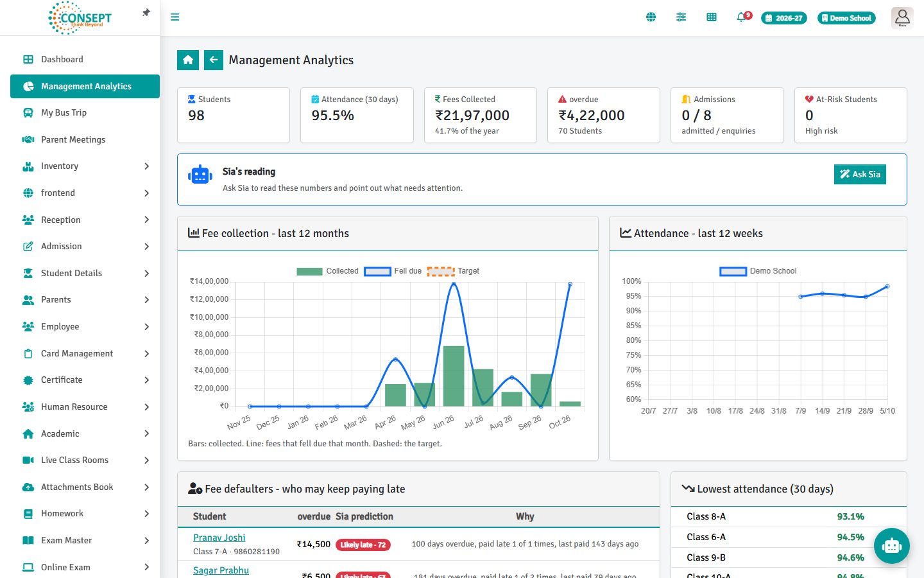Expand the Inventory menu
Image resolution: width=924 pixels, height=578 pixels.
point(85,166)
